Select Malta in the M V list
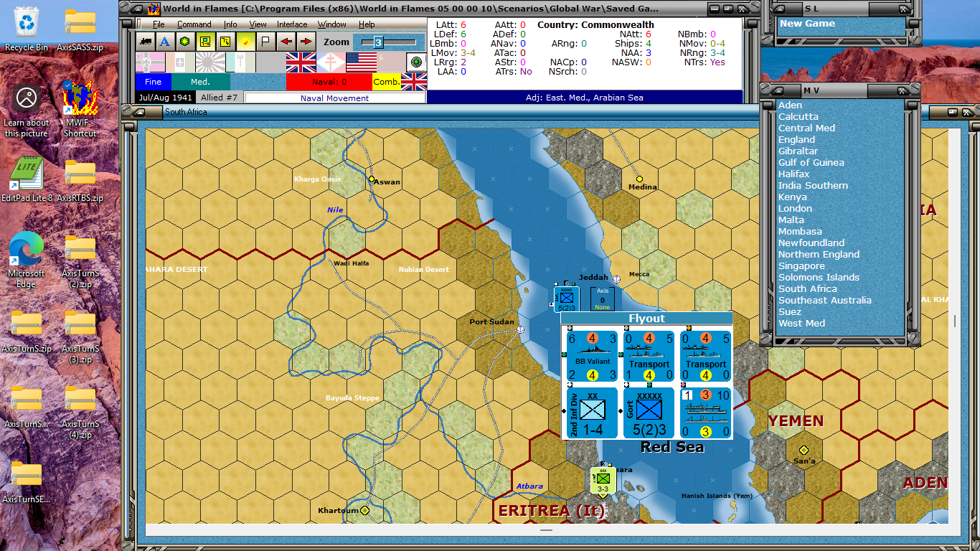Screen dimensions: 980x551 point(791,220)
